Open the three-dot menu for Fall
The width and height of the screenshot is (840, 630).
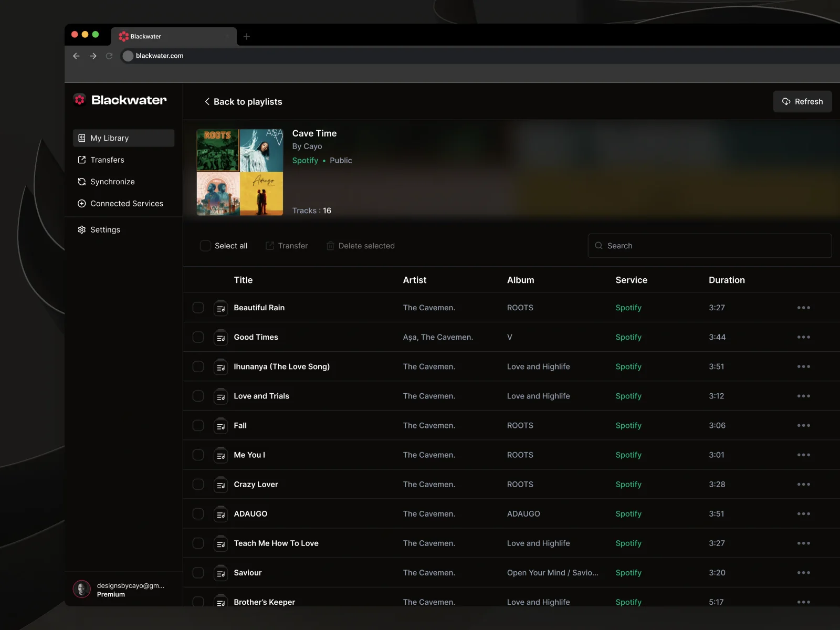point(803,425)
